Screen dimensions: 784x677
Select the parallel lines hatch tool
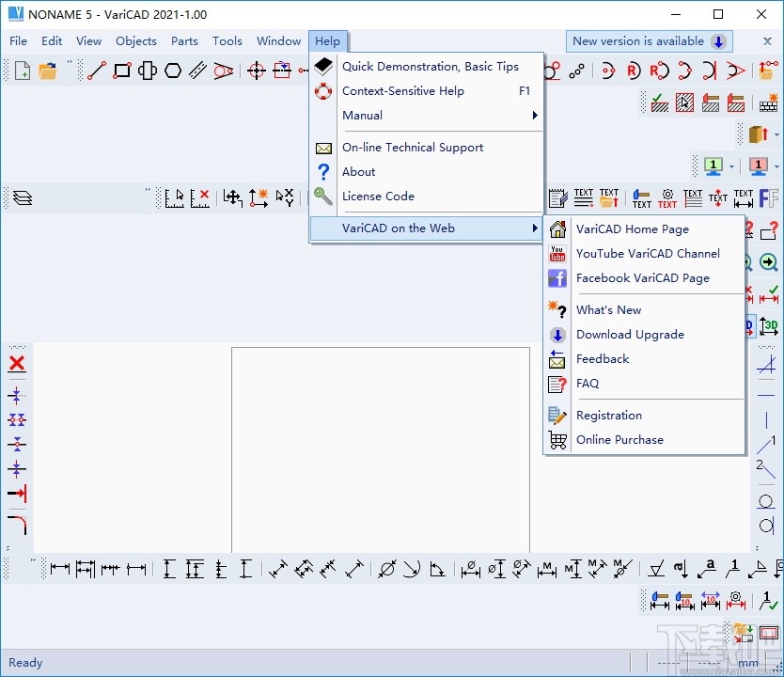tap(198, 71)
